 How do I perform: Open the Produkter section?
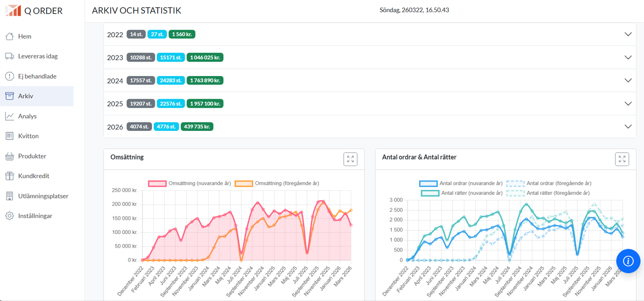pyautogui.click(x=37, y=156)
